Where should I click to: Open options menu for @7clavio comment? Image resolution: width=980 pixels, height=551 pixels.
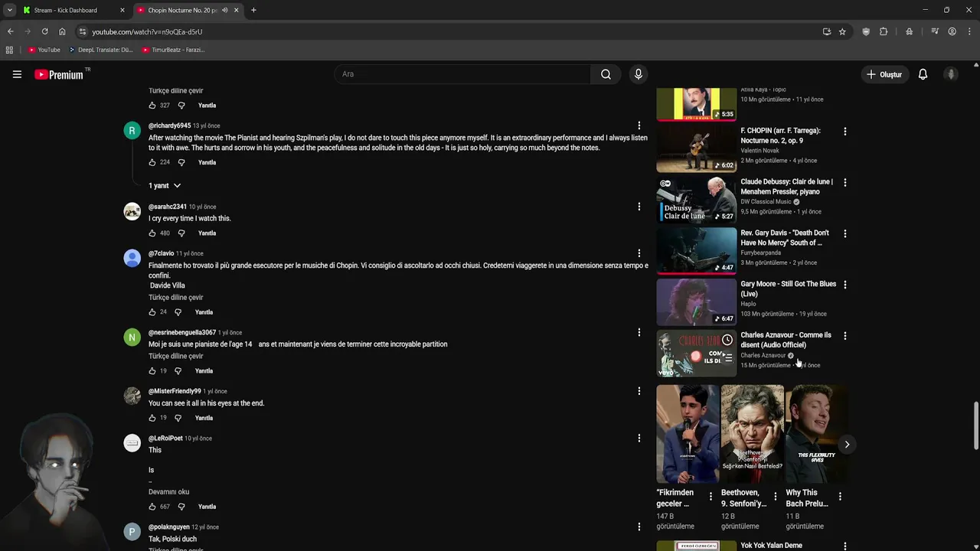tap(639, 253)
